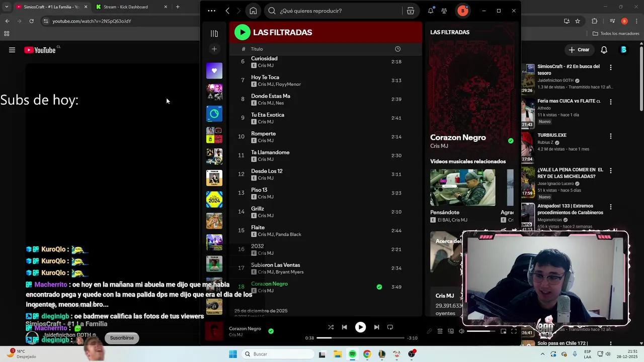Viewport: 644px width, 362px height.
Task: Toggle saved checkmark on Corazon Negro track row
Action: point(379,287)
